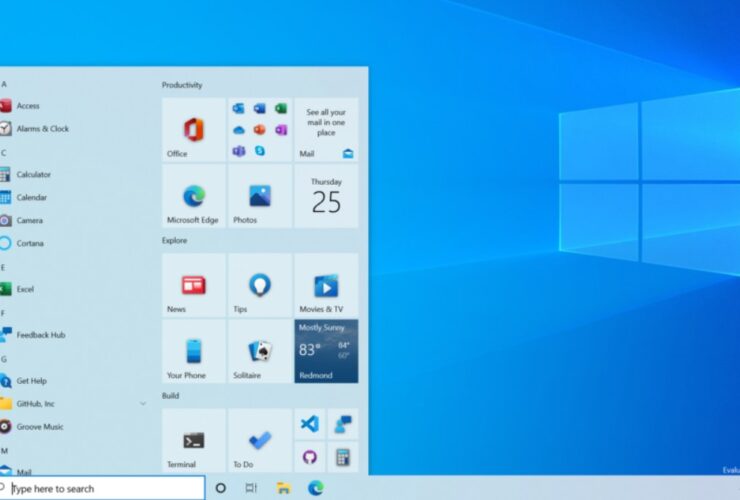This screenshot has height=500, width=740.
Task: Open the Calendar tile showing Thursday 25
Action: point(326,196)
